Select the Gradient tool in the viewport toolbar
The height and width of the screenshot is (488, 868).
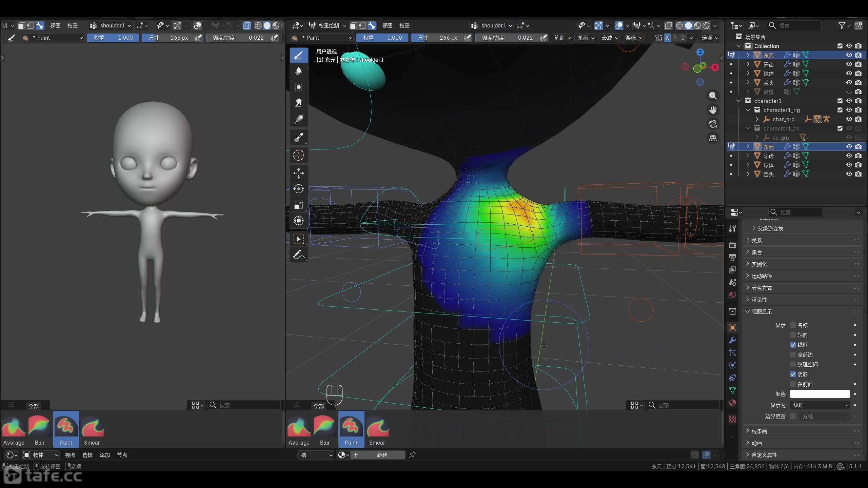pos(299,119)
